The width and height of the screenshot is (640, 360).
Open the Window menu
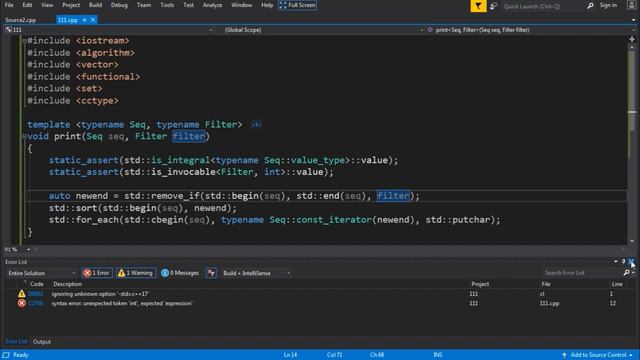point(241,5)
